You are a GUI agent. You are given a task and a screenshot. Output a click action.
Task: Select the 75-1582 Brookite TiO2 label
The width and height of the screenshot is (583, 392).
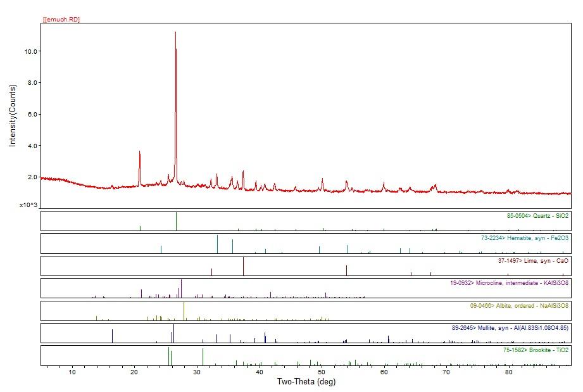coord(536,350)
